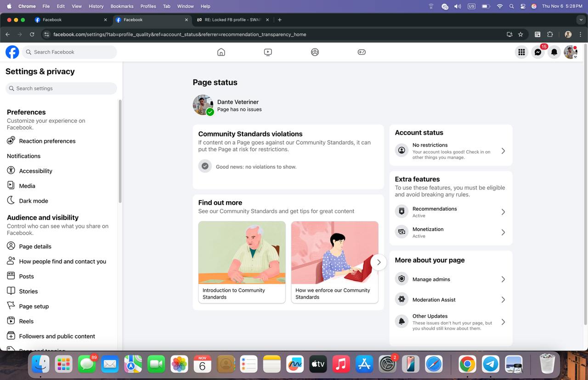Open Chrome Extensions puzzle icon
588x380 pixels.
550,34
